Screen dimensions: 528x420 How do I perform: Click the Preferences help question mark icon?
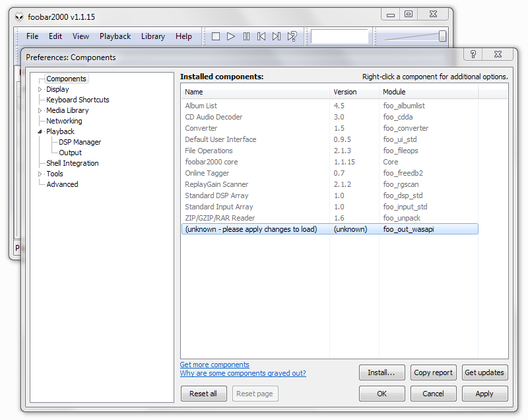pos(473,55)
